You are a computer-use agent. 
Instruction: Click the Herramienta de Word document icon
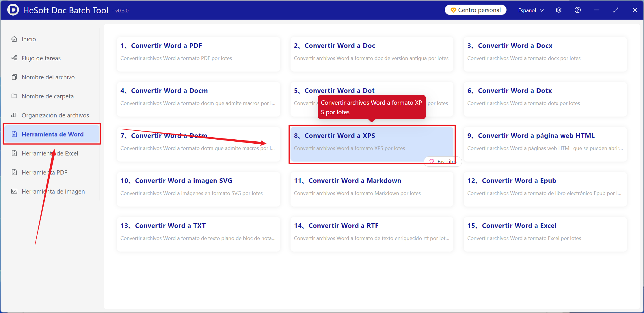pyautogui.click(x=14, y=134)
